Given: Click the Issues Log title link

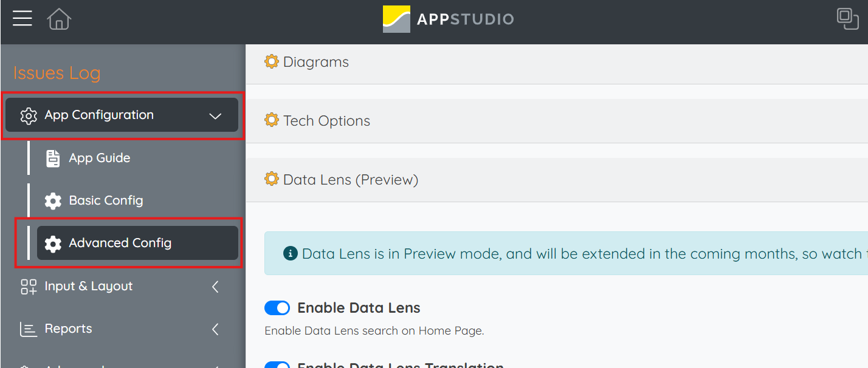Looking at the screenshot, I should [x=57, y=73].
